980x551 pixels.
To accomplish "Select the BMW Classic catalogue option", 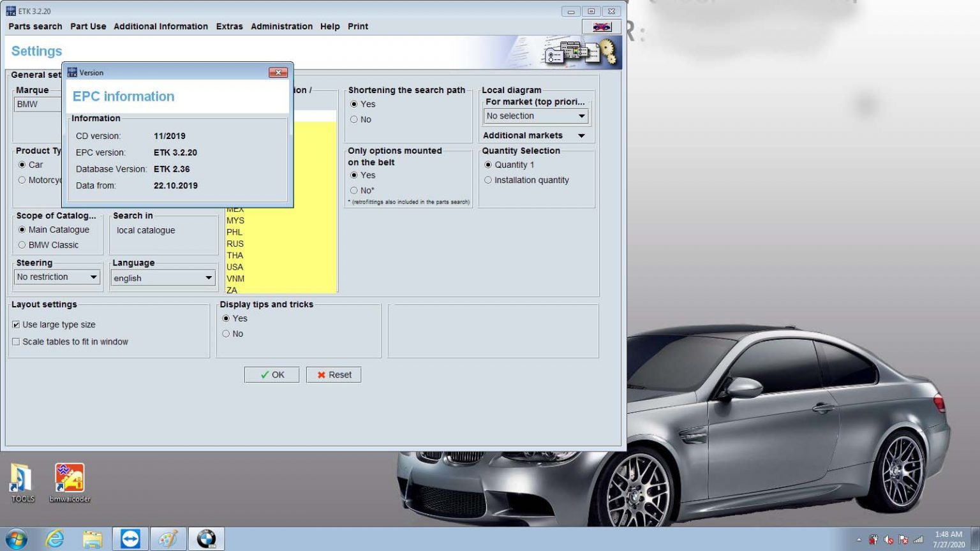I will click(x=22, y=245).
